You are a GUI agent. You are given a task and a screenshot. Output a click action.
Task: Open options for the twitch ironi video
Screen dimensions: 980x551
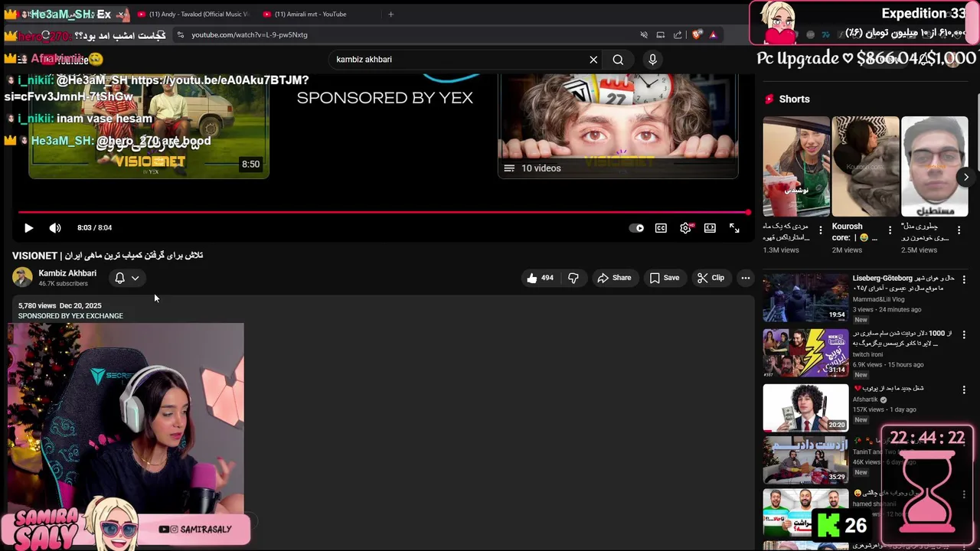click(964, 335)
